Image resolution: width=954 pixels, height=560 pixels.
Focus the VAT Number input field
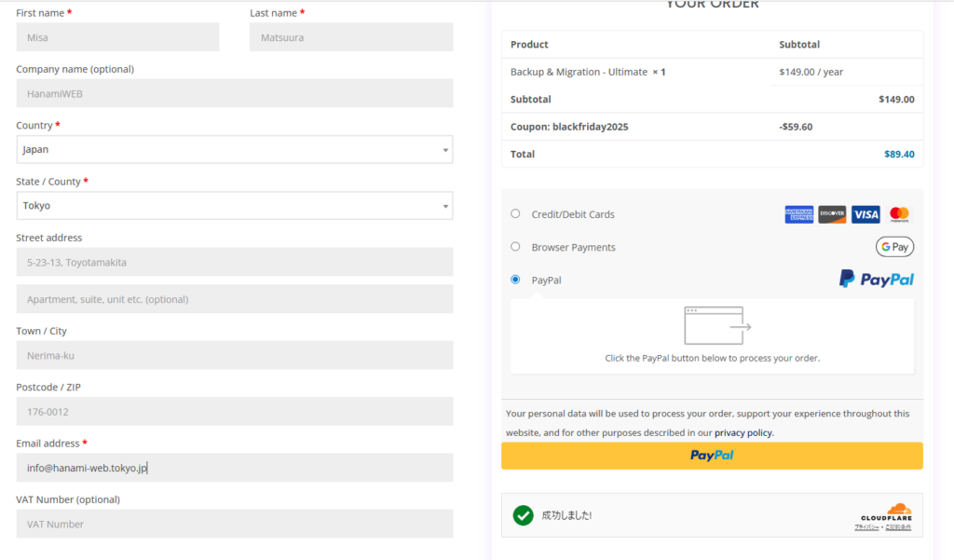235,524
